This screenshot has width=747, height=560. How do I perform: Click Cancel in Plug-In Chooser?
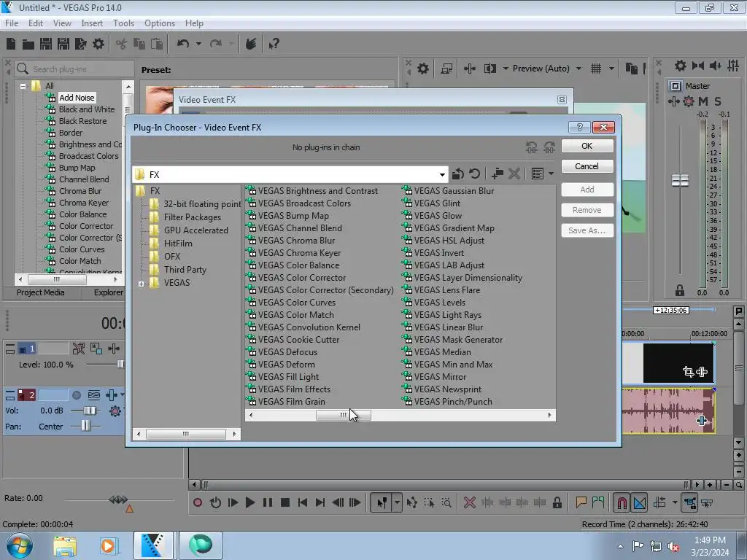pyautogui.click(x=587, y=166)
